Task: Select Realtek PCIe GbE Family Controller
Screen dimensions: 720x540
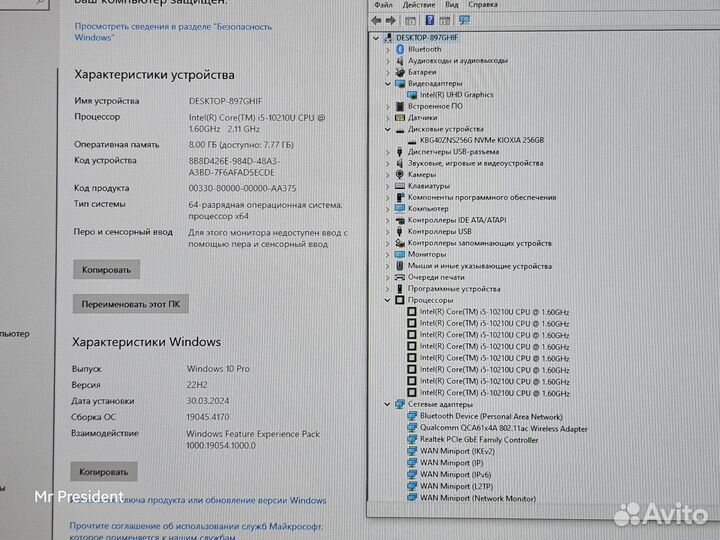Action: [479, 440]
